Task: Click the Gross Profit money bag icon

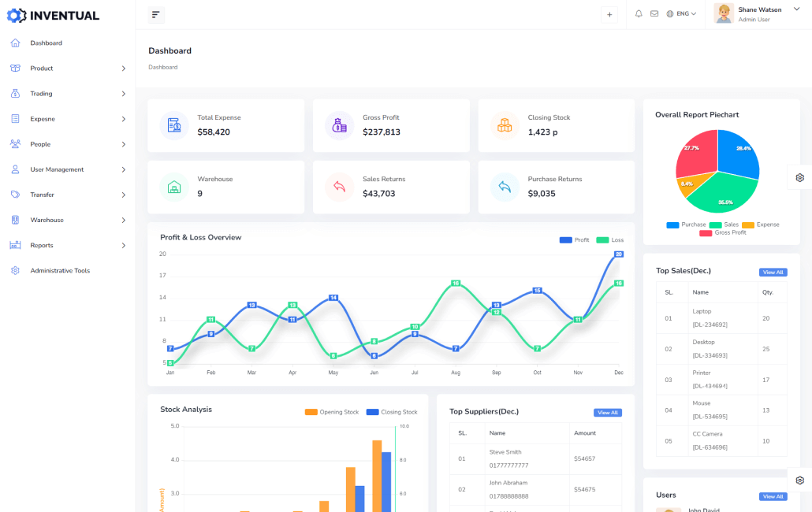Action: pos(340,125)
